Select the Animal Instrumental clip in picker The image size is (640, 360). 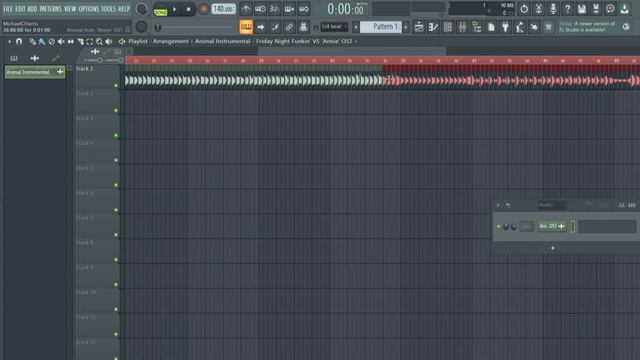click(x=35, y=72)
